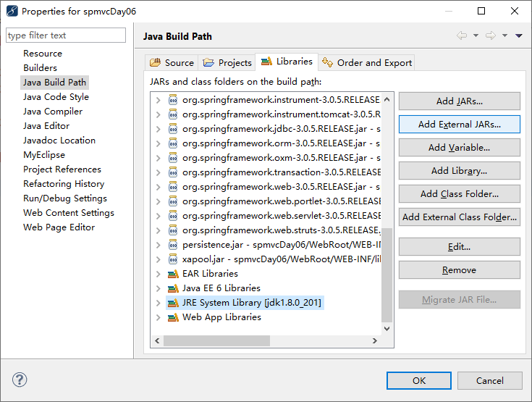This screenshot has width=532, height=402.
Task: Click the library books icon for EAR Libraries
Action: pyautogui.click(x=173, y=274)
